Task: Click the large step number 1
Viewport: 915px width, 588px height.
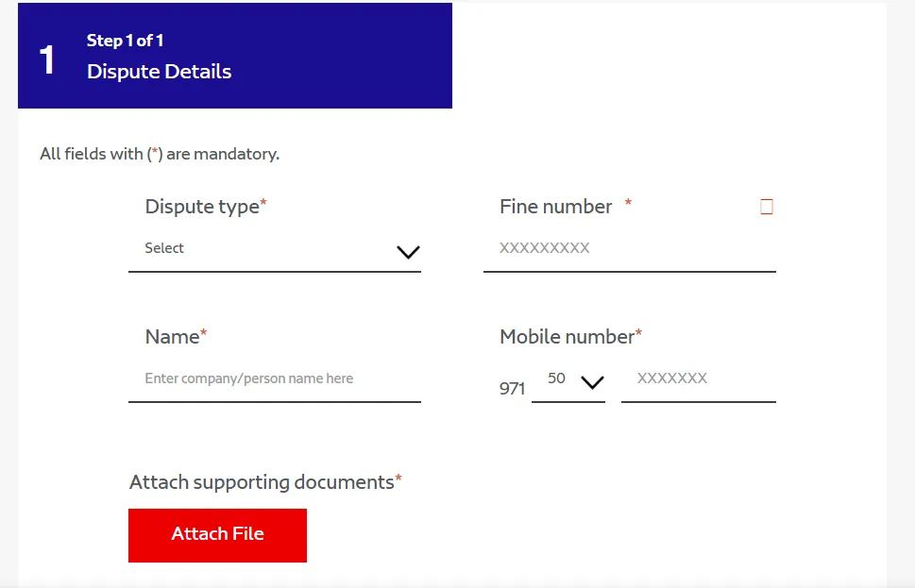Action: (47, 60)
